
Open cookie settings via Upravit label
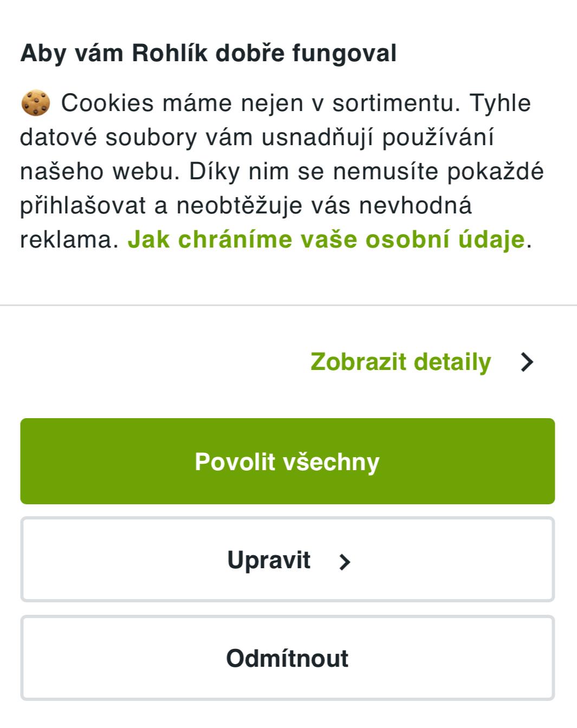(x=269, y=560)
